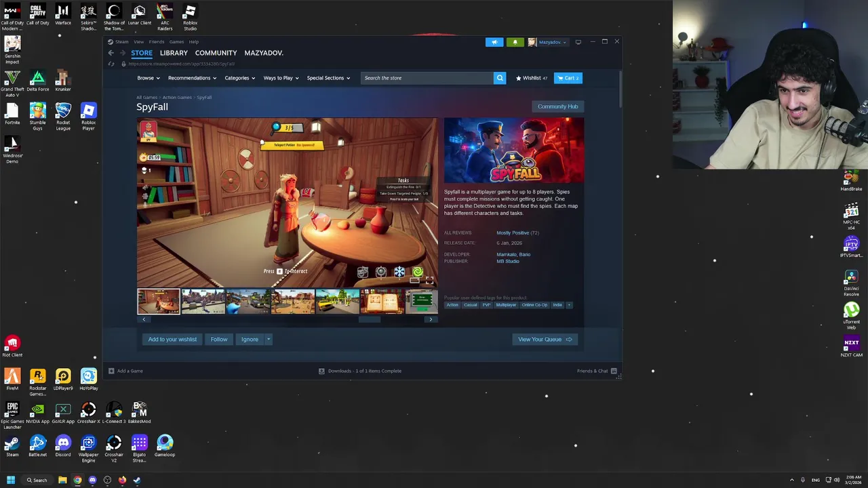Screen dimensions: 868x488
Task: Open Epic Games Launcher shortcut
Action: click(x=12, y=415)
